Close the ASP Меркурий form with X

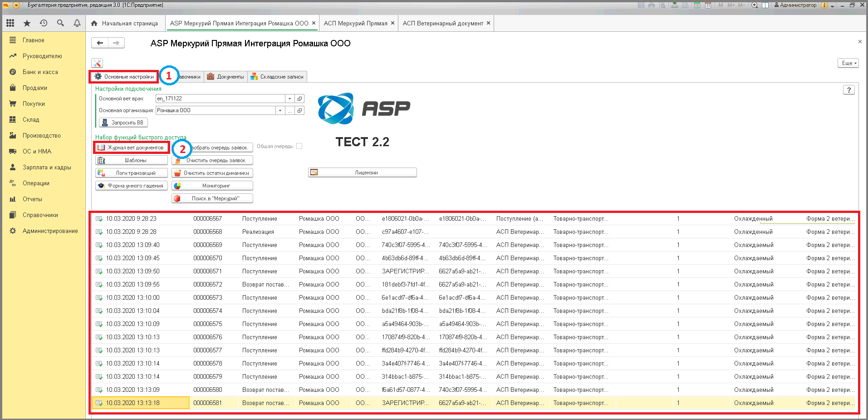(860, 41)
